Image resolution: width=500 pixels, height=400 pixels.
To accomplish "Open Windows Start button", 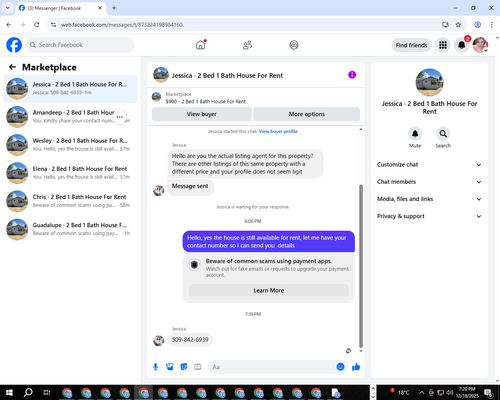I will point(9,392).
